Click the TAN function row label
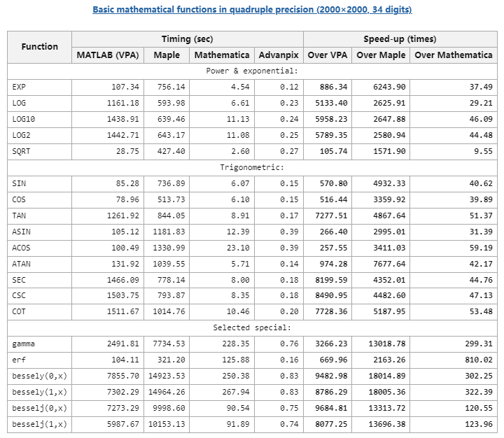504x438 pixels. [19, 216]
